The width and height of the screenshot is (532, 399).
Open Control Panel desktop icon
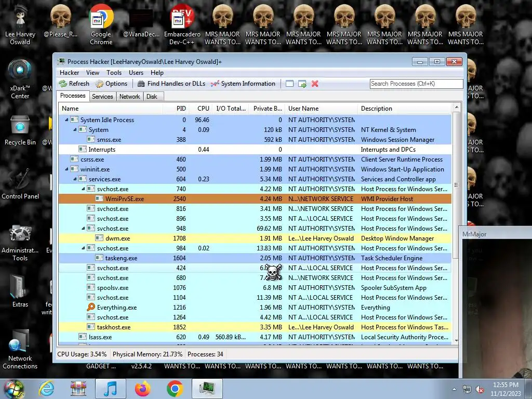coord(20,184)
